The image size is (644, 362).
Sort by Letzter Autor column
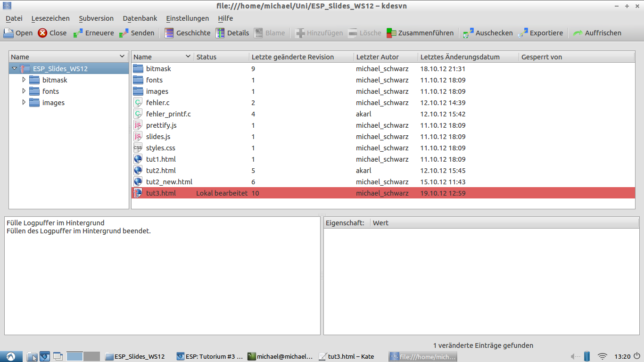point(386,57)
